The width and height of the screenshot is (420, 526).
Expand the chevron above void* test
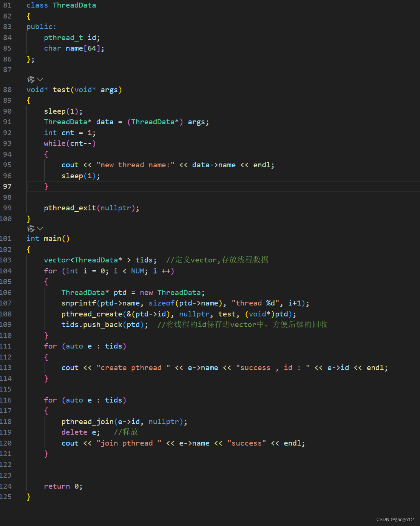[40, 79]
